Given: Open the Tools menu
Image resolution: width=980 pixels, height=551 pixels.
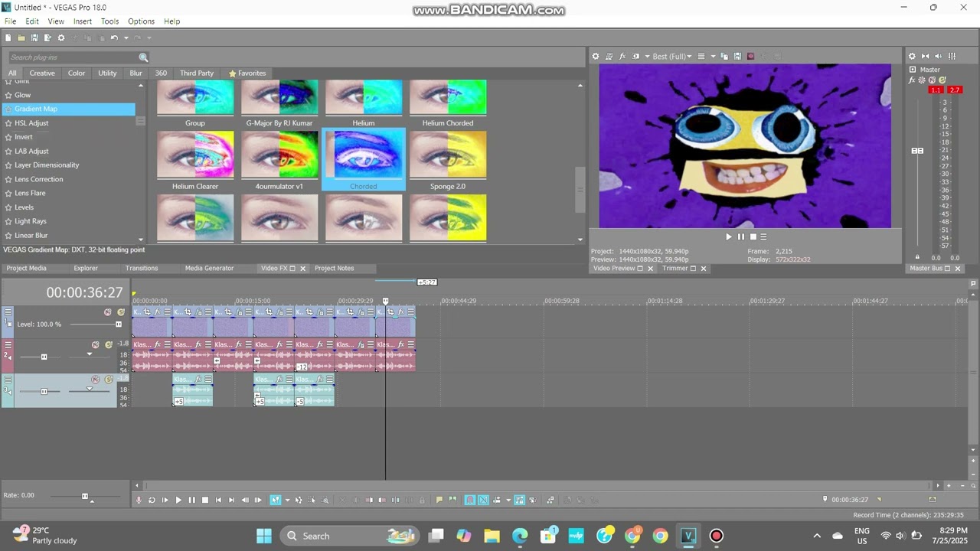Looking at the screenshot, I should click(x=109, y=21).
